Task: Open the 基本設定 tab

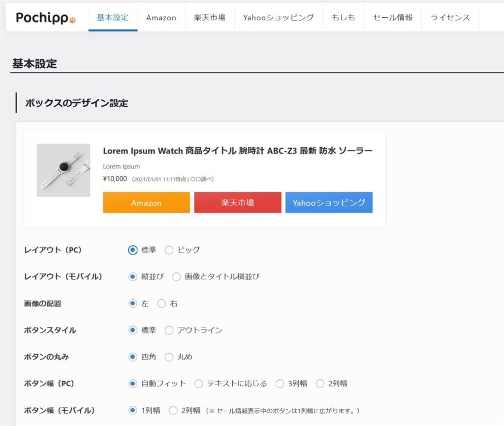Action: tap(113, 18)
